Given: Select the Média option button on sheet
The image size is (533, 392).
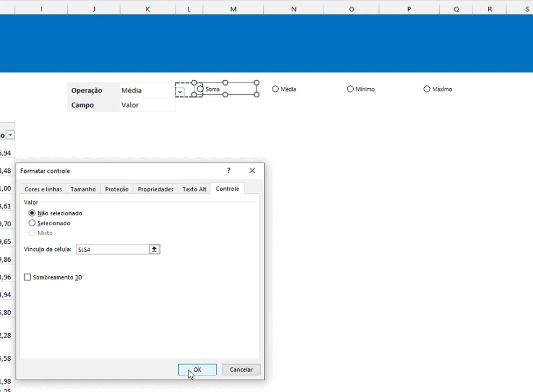Looking at the screenshot, I should (x=275, y=89).
